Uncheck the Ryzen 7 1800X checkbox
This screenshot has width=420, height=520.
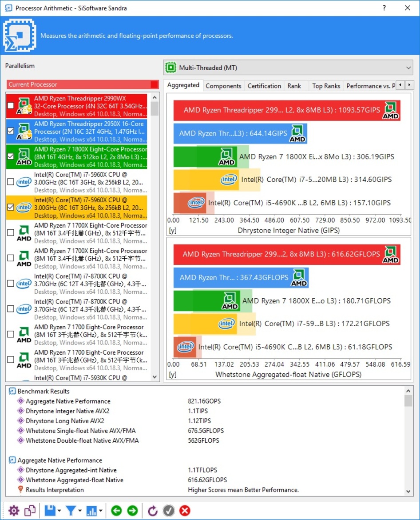(x=11, y=156)
